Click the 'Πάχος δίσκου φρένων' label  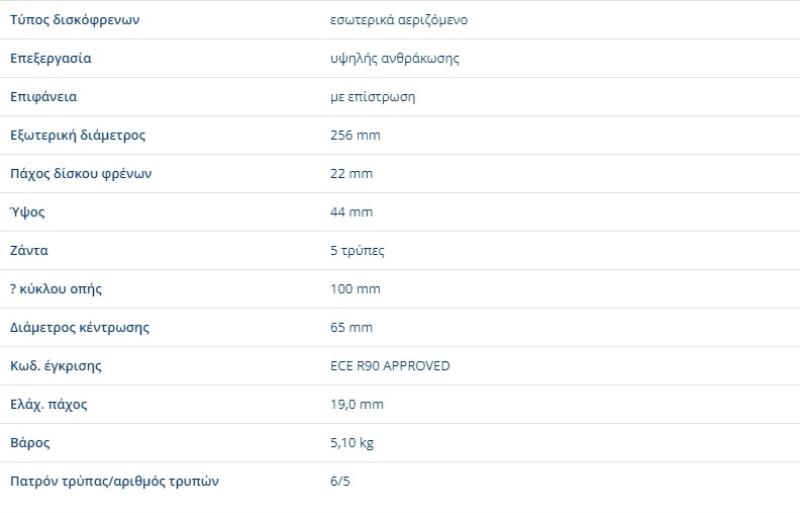(x=80, y=174)
